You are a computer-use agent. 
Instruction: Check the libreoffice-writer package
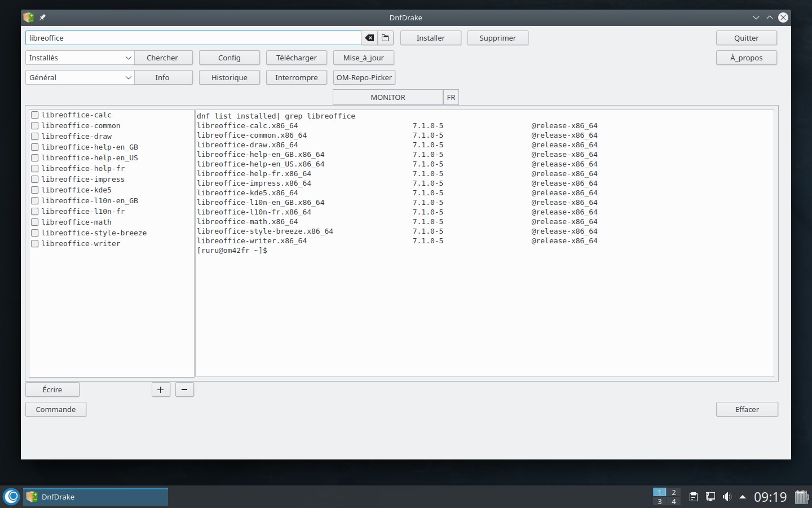click(x=34, y=244)
